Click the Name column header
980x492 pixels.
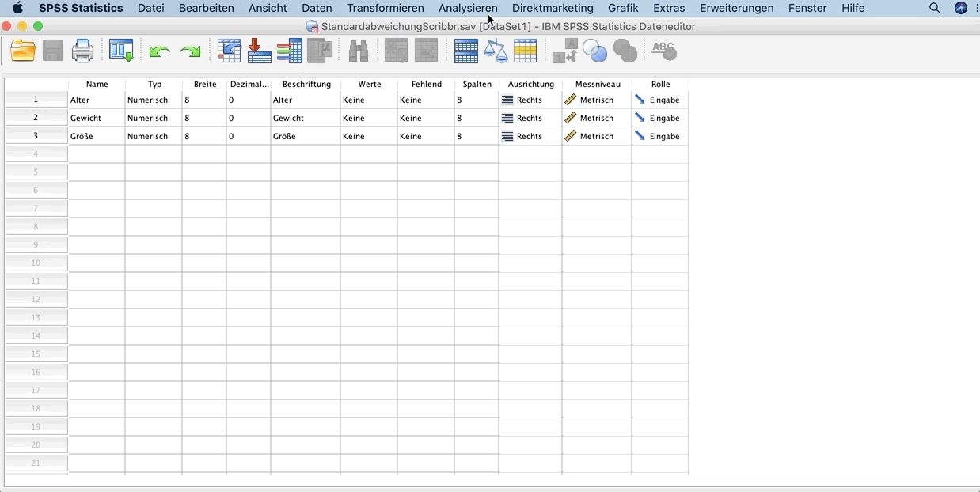click(x=97, y=84)
